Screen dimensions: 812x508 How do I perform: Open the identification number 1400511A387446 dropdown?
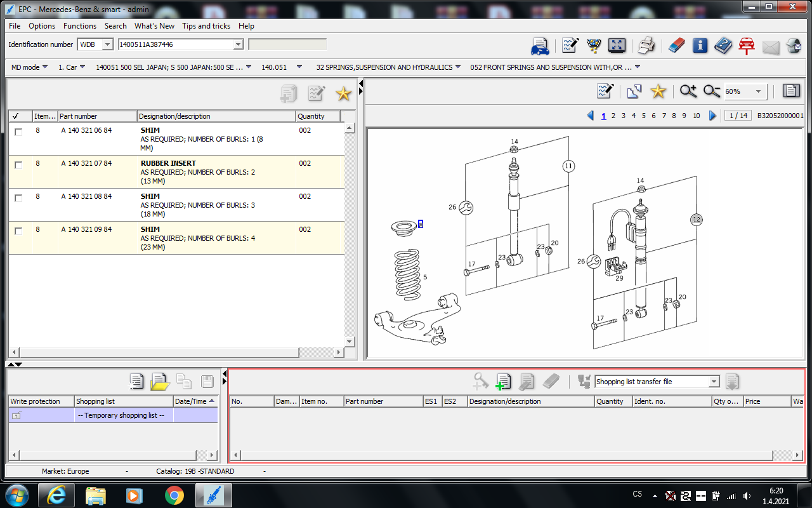(x=238, y=44)
